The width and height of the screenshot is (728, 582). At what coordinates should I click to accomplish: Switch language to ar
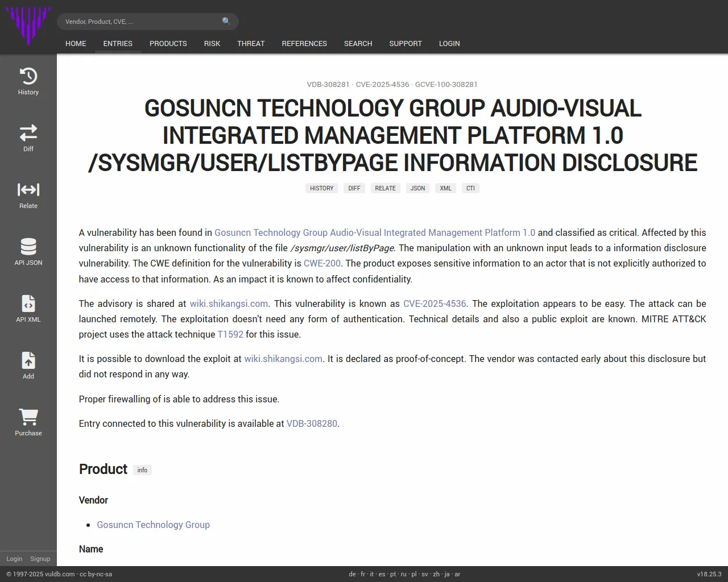pos(457,574)
